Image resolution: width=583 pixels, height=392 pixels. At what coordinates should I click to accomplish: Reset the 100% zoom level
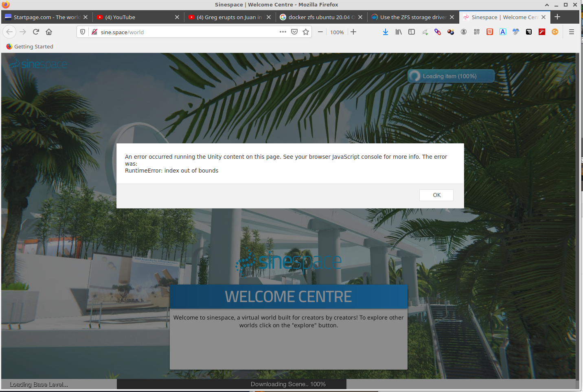tap(337, 32)
